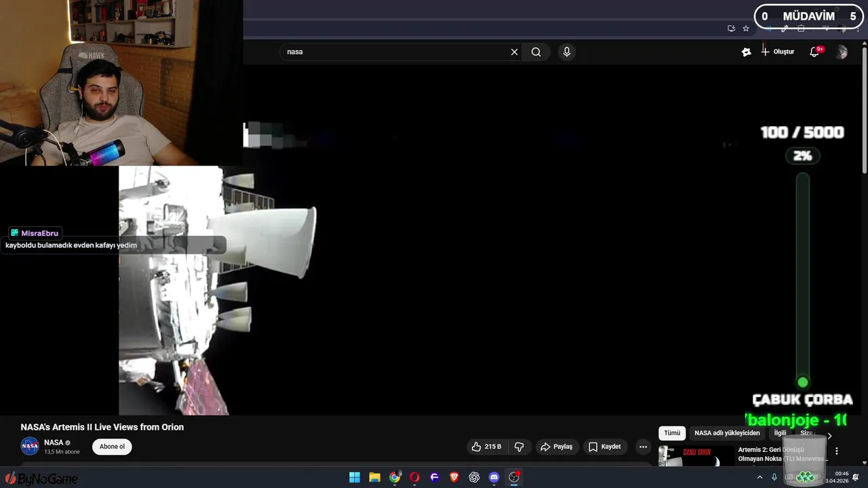Click the install app icon in address bar
The height and width of the screenshot is (488, 868).
coord(731,28)
